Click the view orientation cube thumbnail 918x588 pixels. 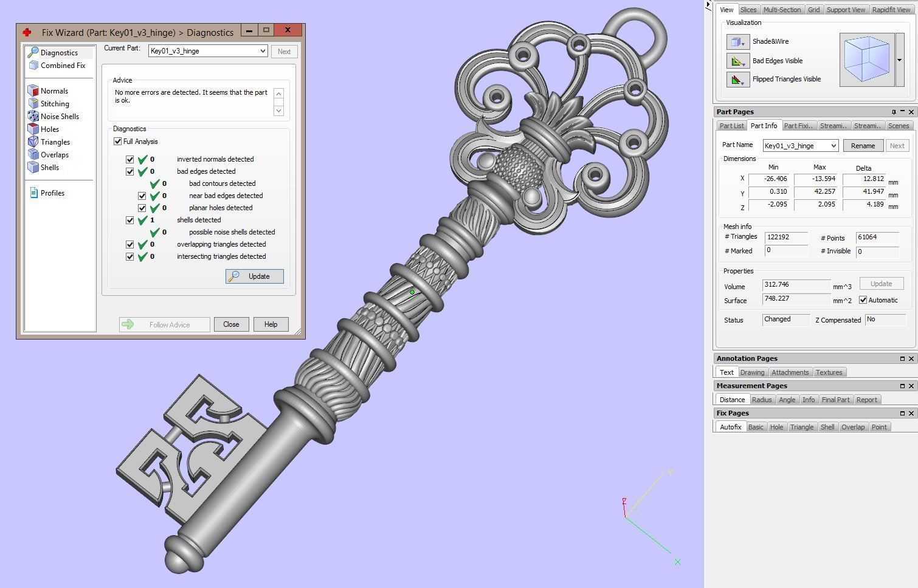[x=867, y=60]
